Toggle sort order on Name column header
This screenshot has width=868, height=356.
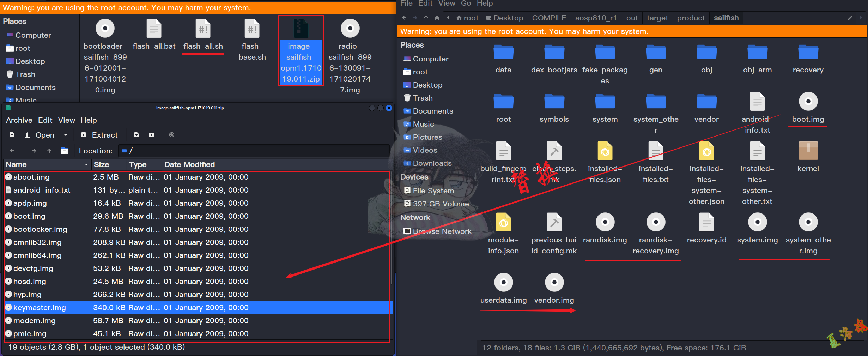click(x=47, y=165)
